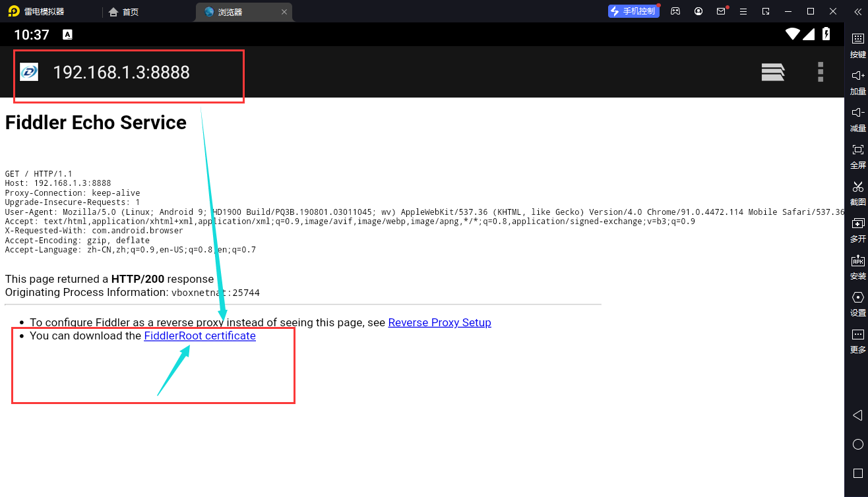Open the Reverse Proxy Setup link
Image resolution: width=868 pixels, height=497 pixels.
pos(439,322)
